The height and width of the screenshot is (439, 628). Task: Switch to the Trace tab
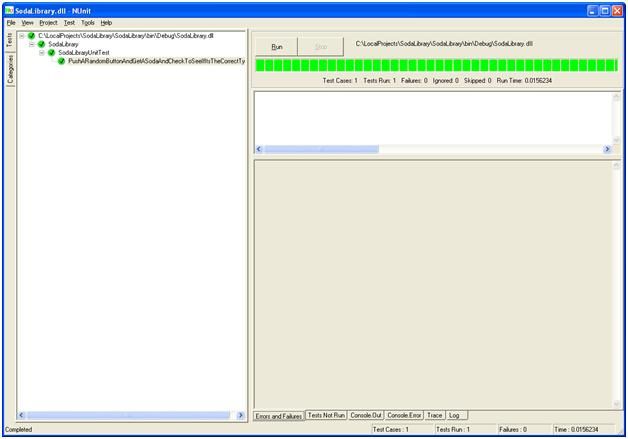[435, 415]
